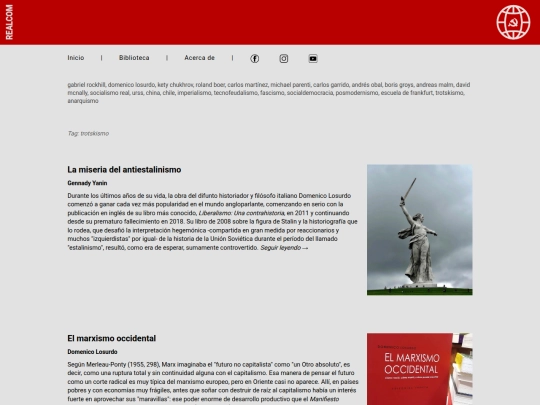Select the socialismo real tag

pos(110,93)
